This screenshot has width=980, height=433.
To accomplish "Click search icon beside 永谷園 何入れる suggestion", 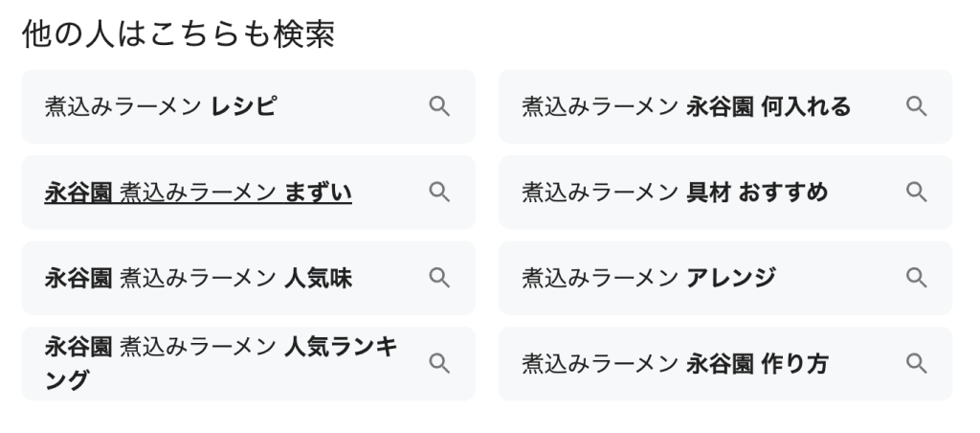I will point(916,106).
